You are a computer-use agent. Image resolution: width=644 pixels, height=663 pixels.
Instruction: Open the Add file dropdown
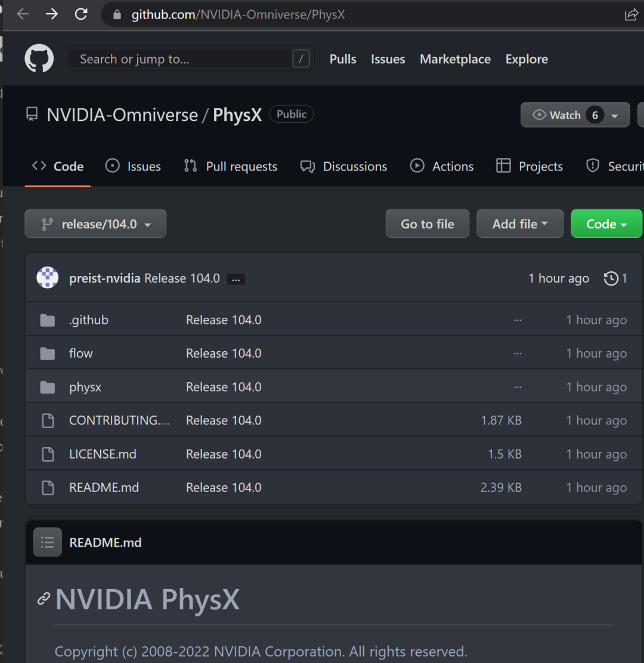[x=520, y=224]
